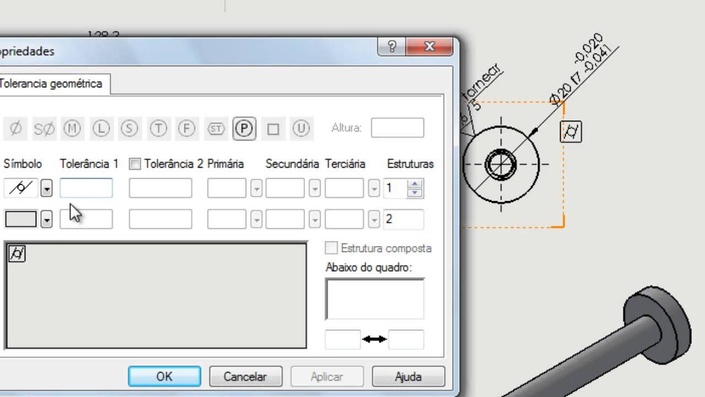The width and height of the screenshot is (705, 397).
Task: Select the tornear annotation text on drawing
Action: (482, 83)
